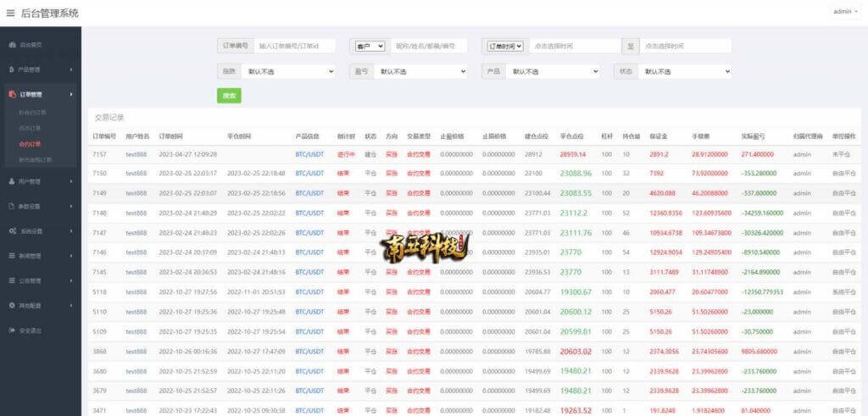Click the 后台首页 dashboard icon in sidebar
Viewport: 868px width, 416px height.
pyautogui.click(x=12, y=44)
